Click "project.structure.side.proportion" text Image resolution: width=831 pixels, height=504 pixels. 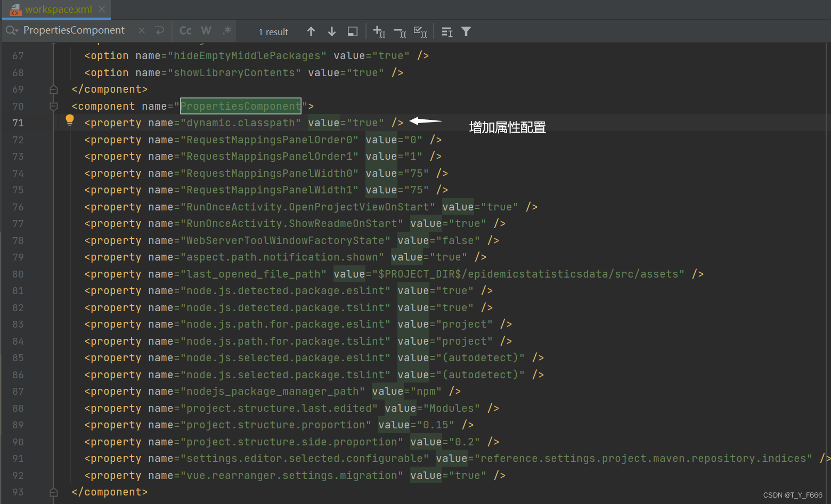292,442
